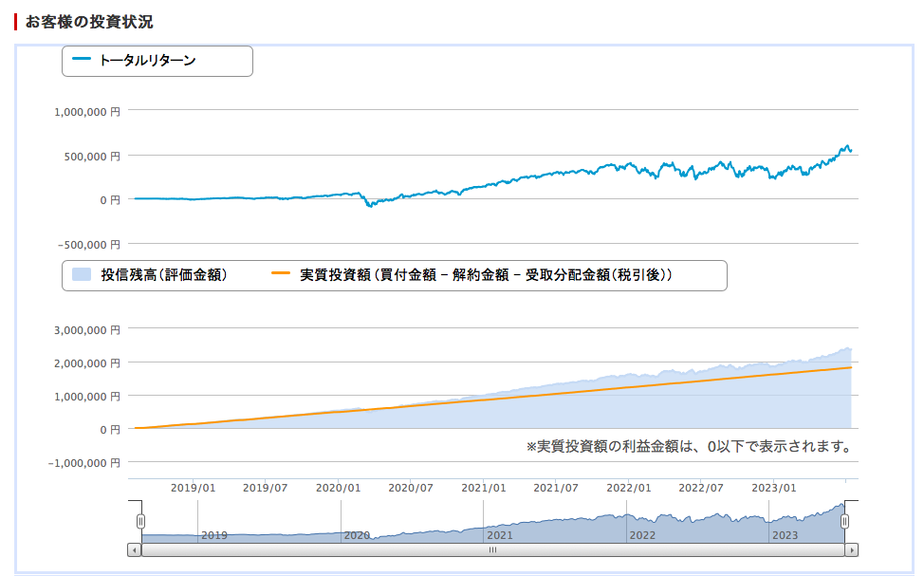Click the ※実質投資額の利益金額 footnote text
Image resolution: width=924 pixels, height=576 pixels.
(x=690, y=446)
